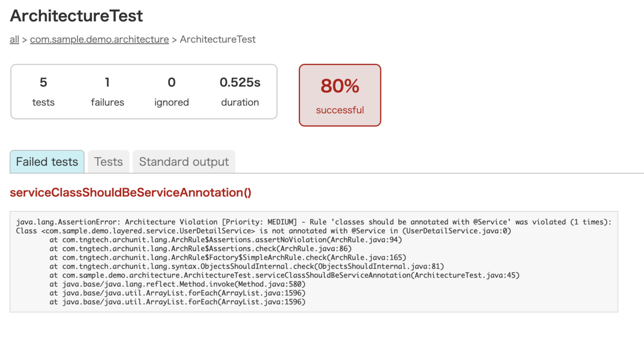This screenshot has height=343, width=644.
Task: Click the ObjectsShouldInternal.check stack line
Action: (x=247, y=266)
